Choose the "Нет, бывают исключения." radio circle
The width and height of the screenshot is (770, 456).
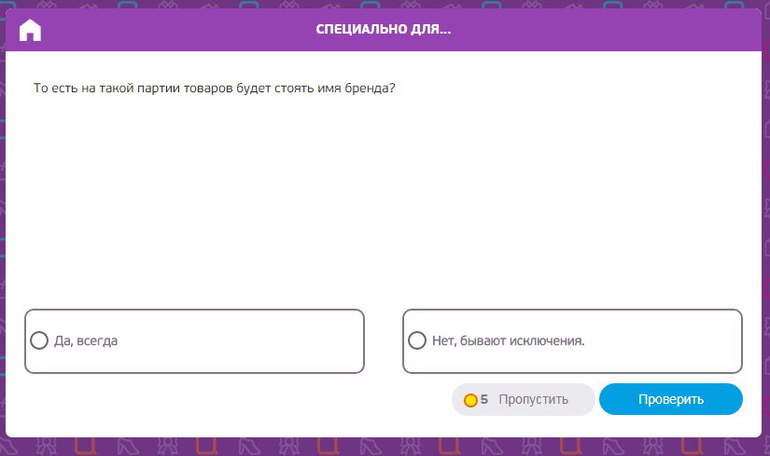(x=417, y=341)
